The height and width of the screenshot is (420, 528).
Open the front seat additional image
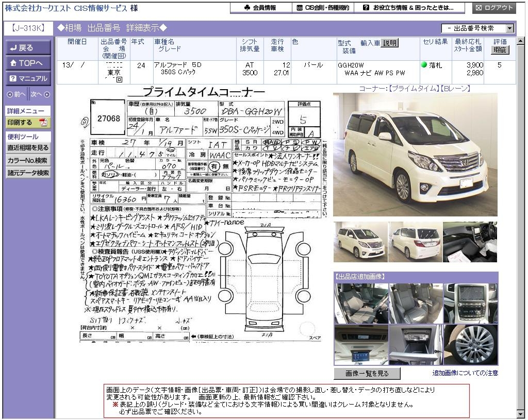click(361, 304)
